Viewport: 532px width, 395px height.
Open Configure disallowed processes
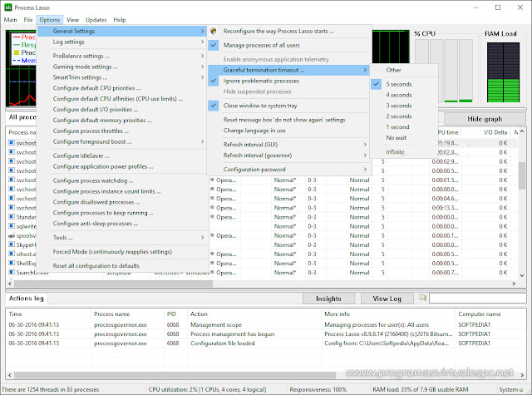pos(122,202)
